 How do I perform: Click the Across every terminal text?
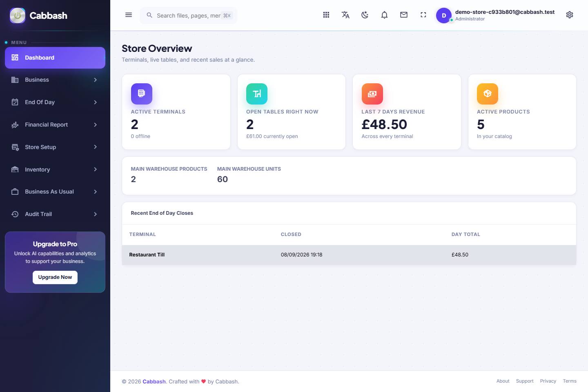point(388,136)
